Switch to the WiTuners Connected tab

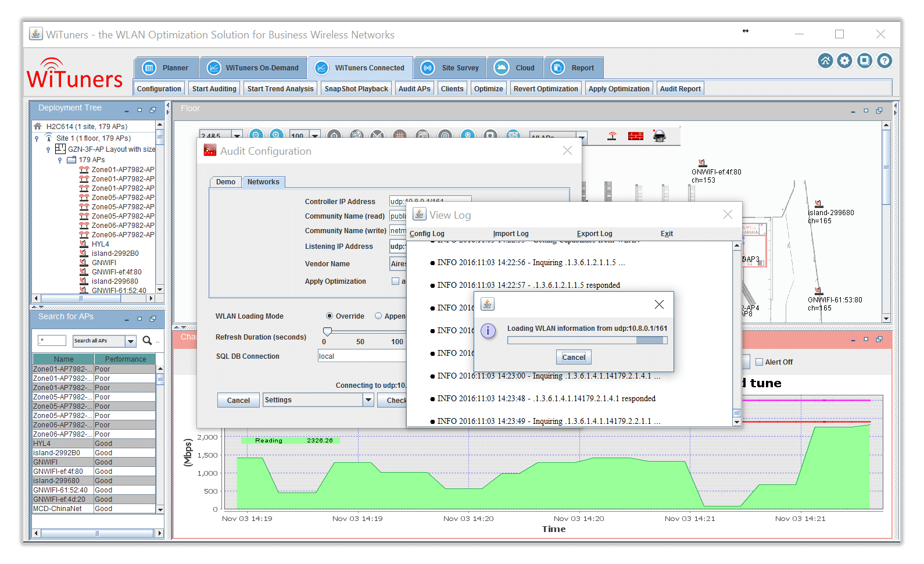point(360,68)
